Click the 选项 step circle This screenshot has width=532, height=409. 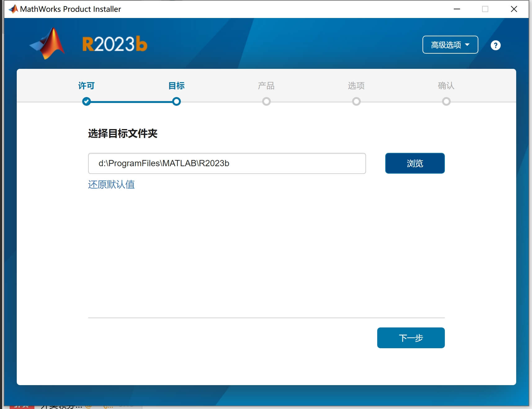356,101
